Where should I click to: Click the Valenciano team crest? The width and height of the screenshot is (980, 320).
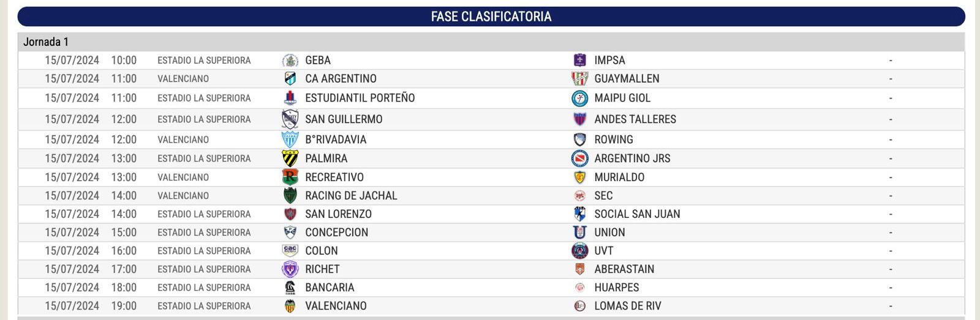pos(290,306)
